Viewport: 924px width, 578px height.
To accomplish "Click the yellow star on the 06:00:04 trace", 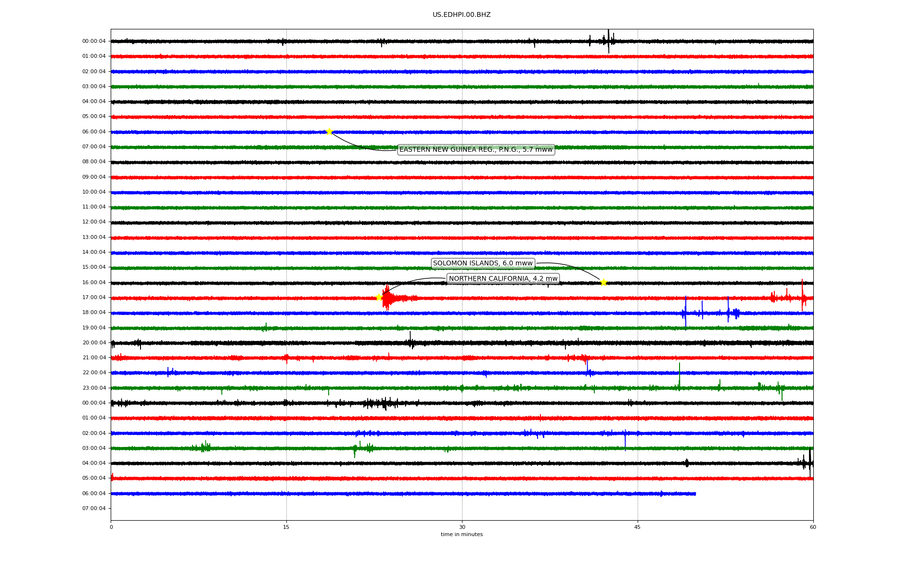I will click(329, 131).
